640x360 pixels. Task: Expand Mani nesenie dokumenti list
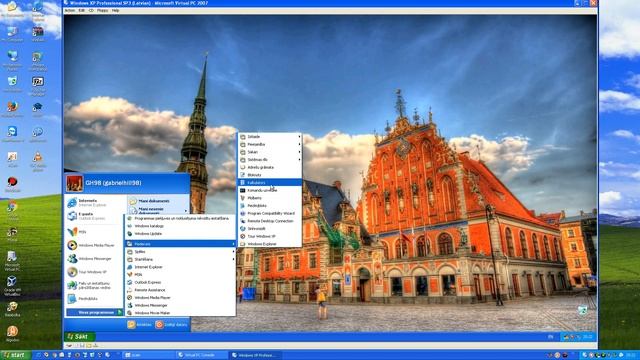click(158, 211)
